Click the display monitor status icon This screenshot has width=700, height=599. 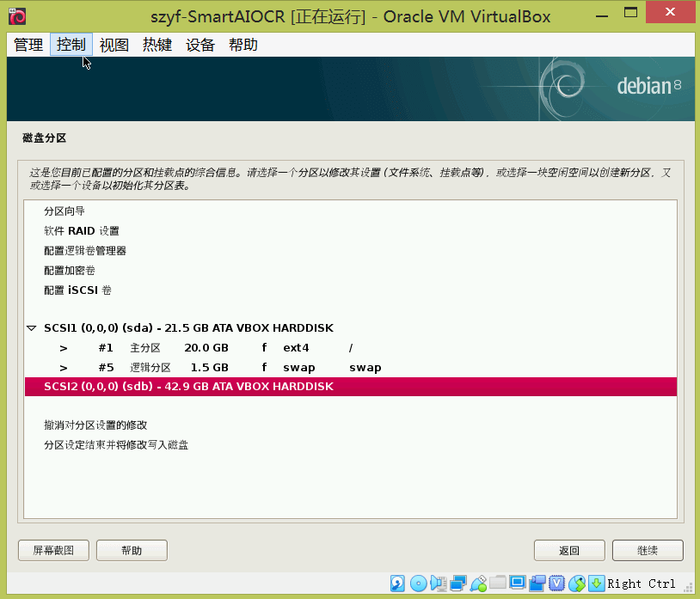click(518, 583)
